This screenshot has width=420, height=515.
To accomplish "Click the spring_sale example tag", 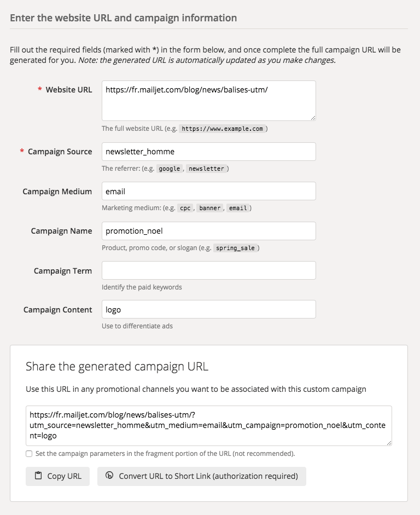I will tap(235, 248).
